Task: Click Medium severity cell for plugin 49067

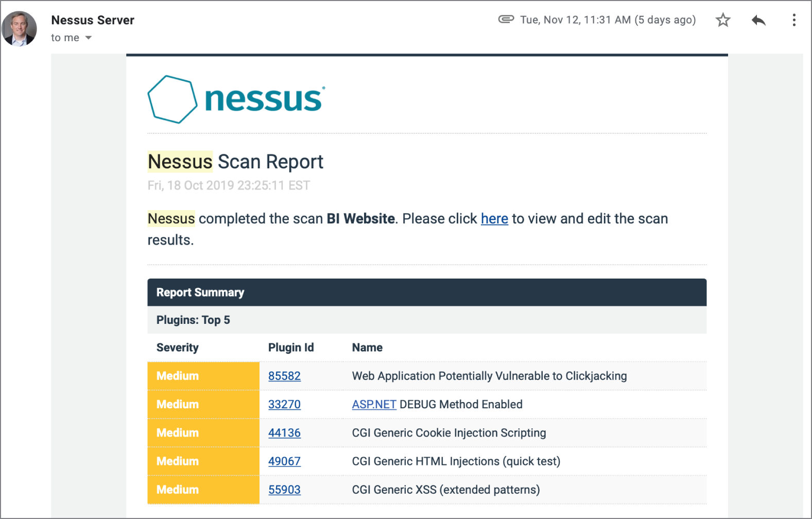Action: (203, 461)
